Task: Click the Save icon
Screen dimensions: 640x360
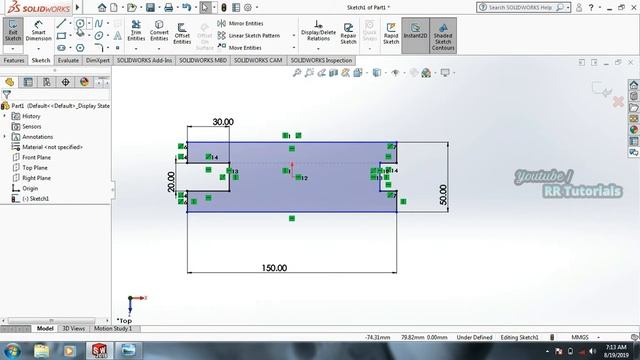Action: 150,7
